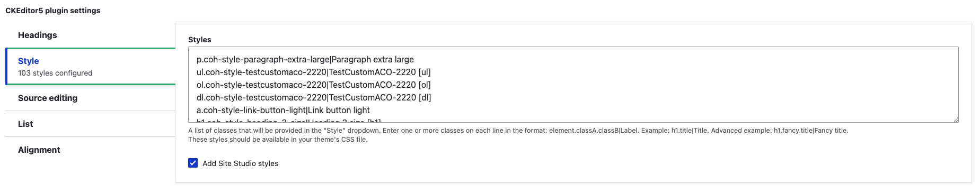Click the "103 styles configured" summary text
The width and height of the screenshot is (980, 193).
[x=55, y=73]
